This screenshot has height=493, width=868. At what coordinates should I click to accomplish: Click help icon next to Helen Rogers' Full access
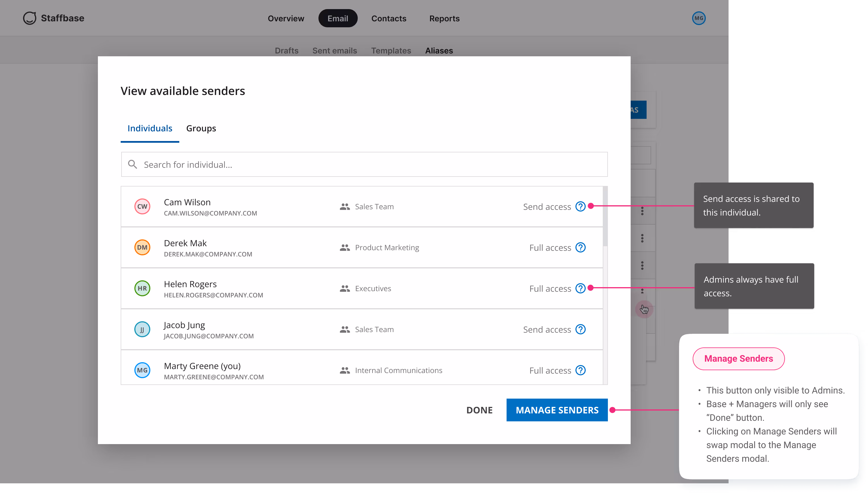coord(580,288)
